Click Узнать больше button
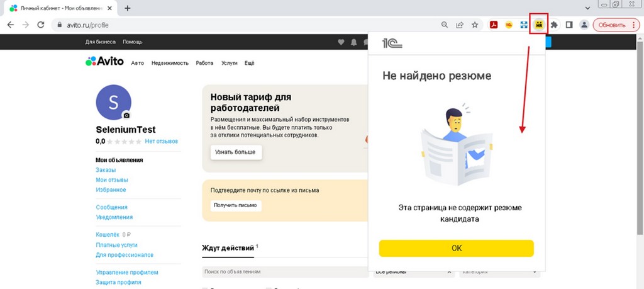Image resolution: width=644 pixels, height=289 pixels. 235,152
